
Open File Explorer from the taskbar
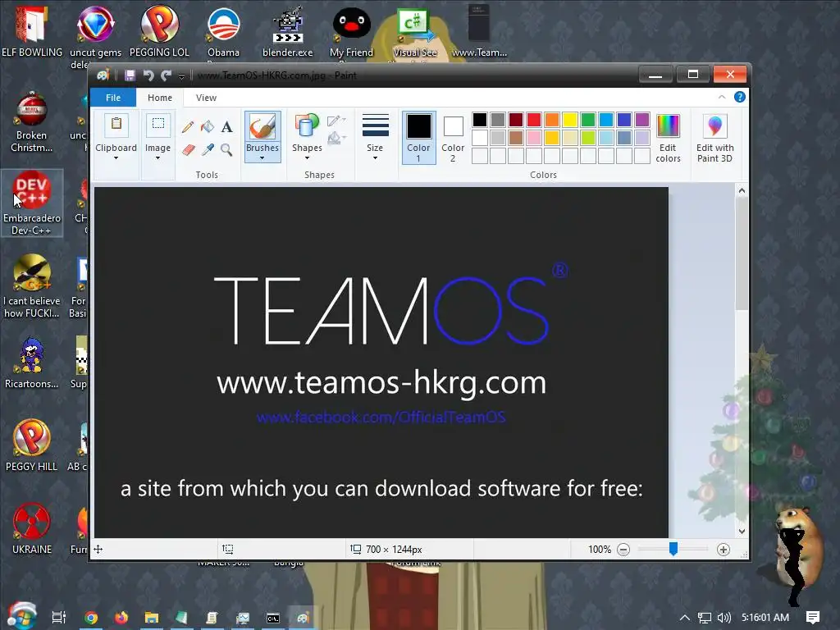(x=152, y=618)
